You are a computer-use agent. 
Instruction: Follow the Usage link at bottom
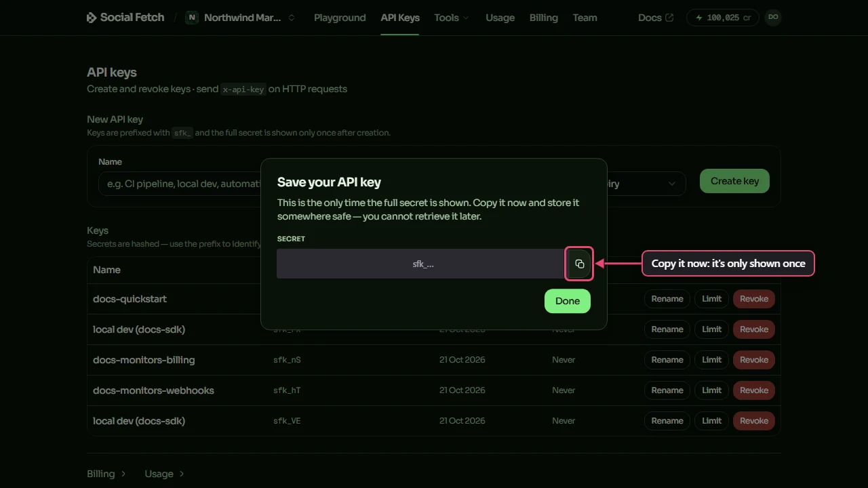[x=164, y=474]
